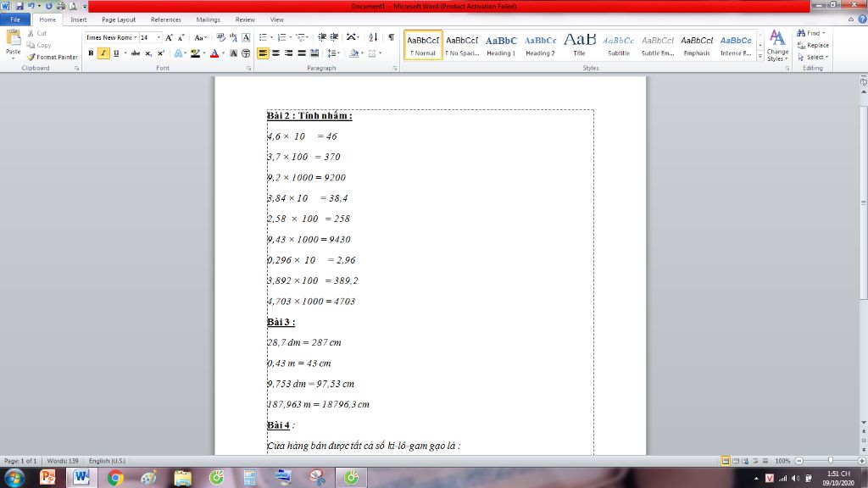Apply character shading to text
868x488 pixels.
(234, 53)
